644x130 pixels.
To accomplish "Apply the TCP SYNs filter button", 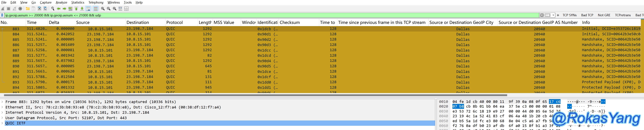I will pyautogui.click(x=569, y=15).
